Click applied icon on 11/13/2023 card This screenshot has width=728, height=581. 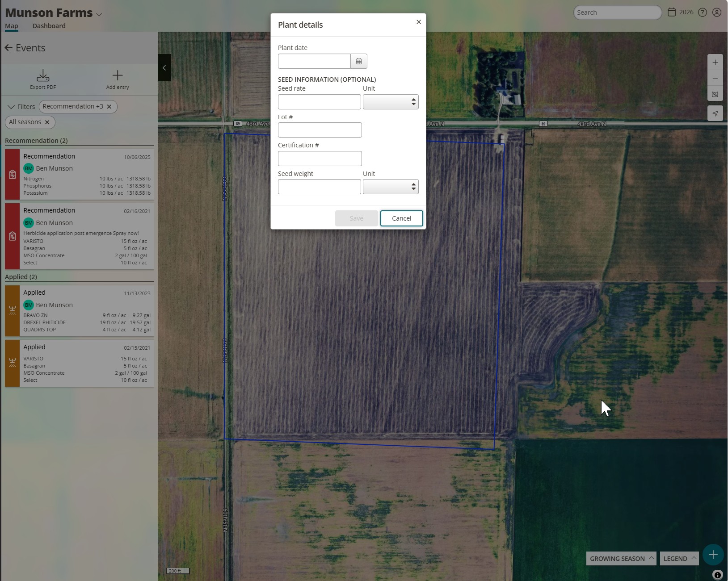pyautogui.click(x=13, y=310)
